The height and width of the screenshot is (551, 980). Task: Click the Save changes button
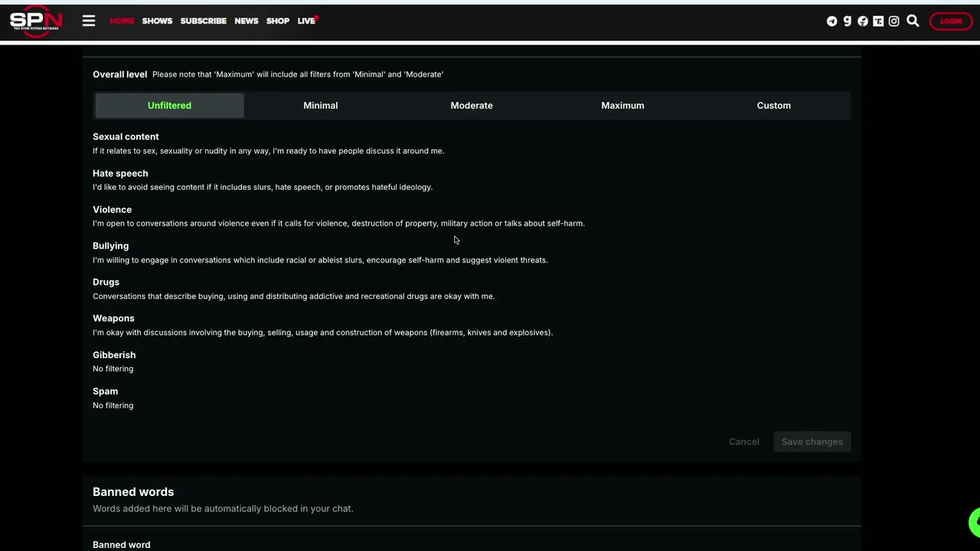click(812, 442)
